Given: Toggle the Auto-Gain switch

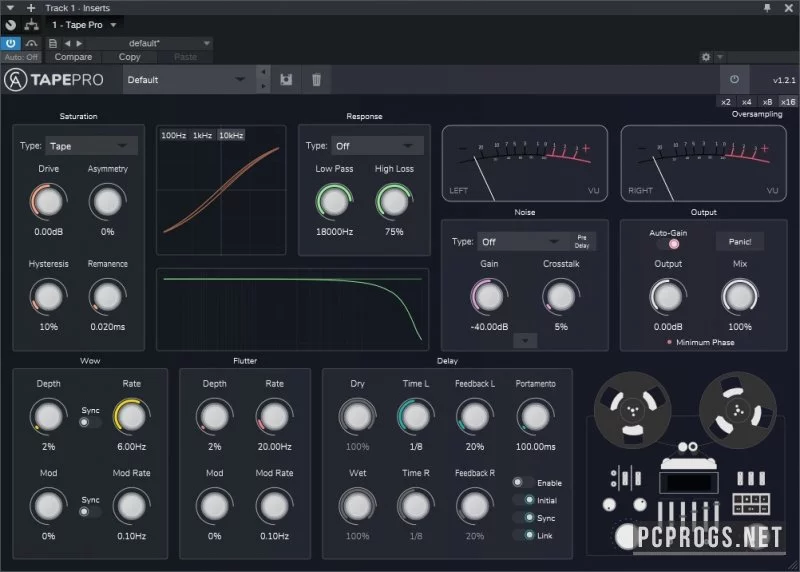Looking at the screenshot, I should tap(668, 244).
